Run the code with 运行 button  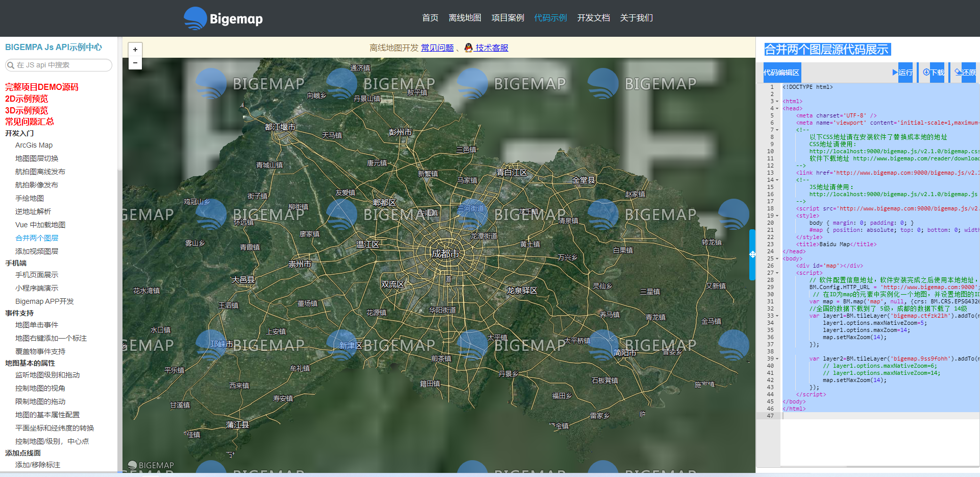(x=902, y=73)
